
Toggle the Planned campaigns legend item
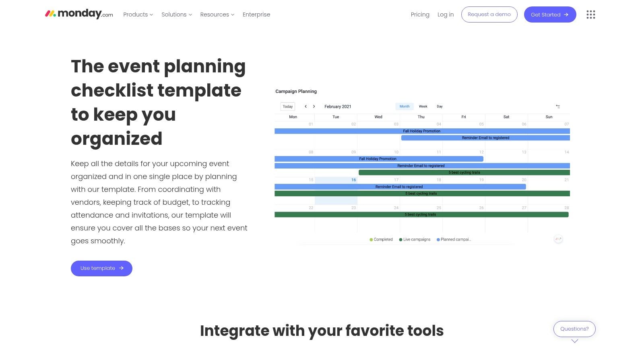[x=453, y=239]
